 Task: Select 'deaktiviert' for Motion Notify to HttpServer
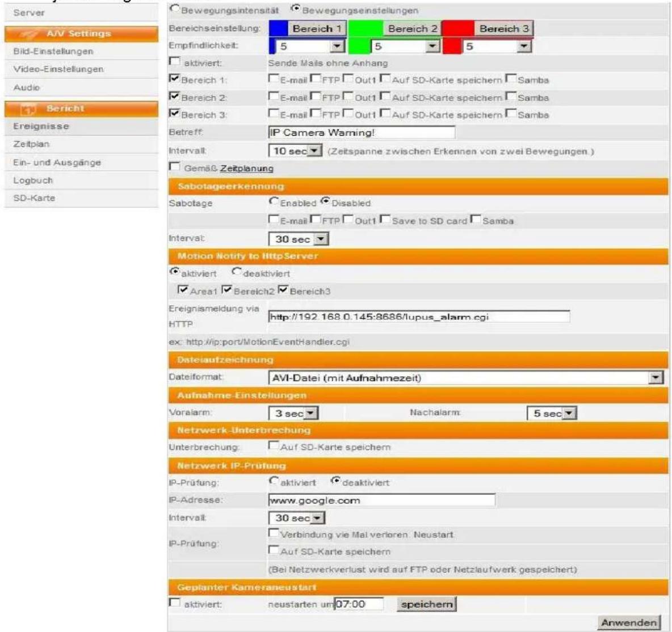click(x=237, y=272)
